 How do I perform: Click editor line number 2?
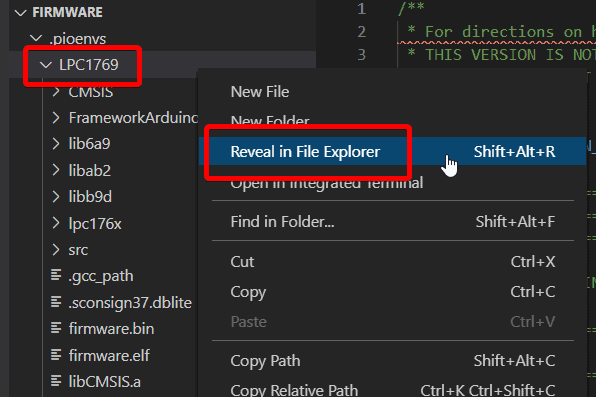click(361, 32)
